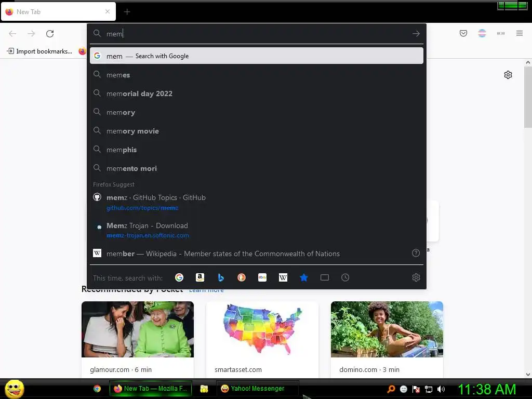
Task: Search this time with Wikipedia icon
Action: pyautogui.click(x=283, y=277)
